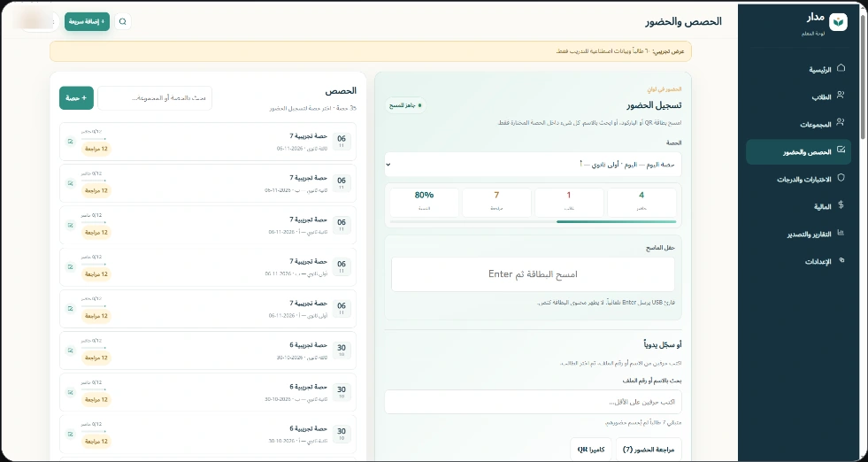This screenshot has width=868, height=462.
Task: Click the chart icon beside التقارير والتصدير
Action: pyautogui.click(x=841, y=233)
